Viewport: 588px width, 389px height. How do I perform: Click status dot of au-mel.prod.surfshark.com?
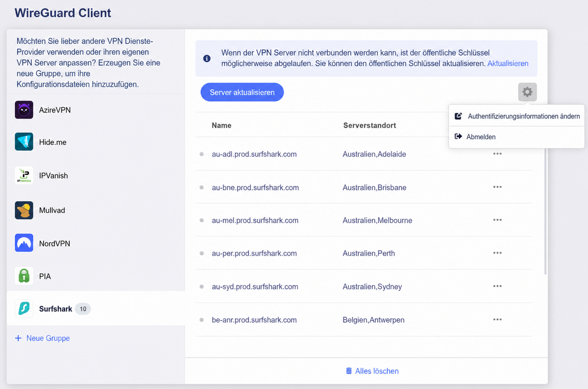[202, 220]
